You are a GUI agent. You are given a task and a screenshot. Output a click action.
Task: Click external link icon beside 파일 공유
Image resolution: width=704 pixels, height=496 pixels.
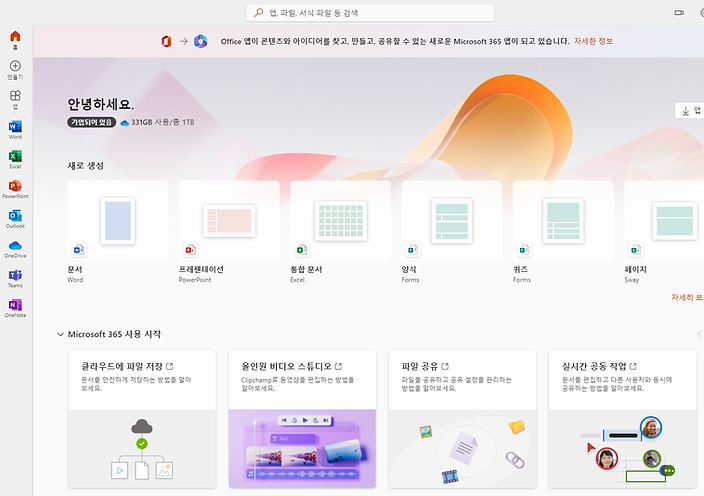(x=445, y=366)
